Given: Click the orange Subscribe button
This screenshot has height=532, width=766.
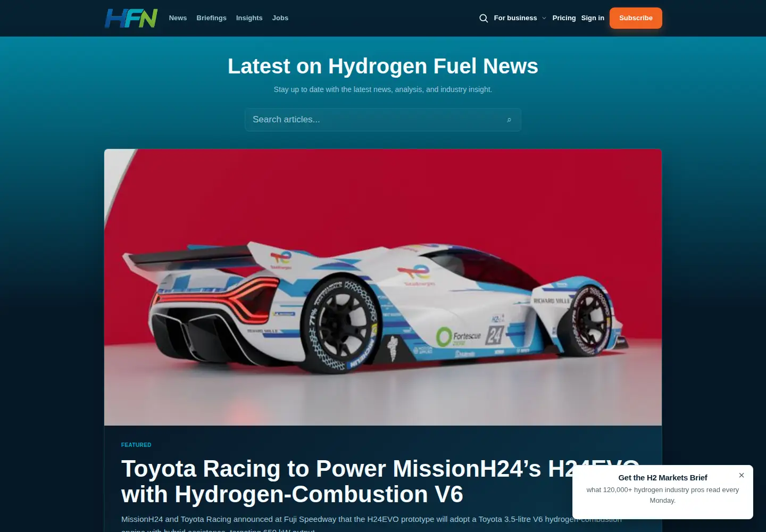Looking at the screenshot, I should tap(636, 18).
